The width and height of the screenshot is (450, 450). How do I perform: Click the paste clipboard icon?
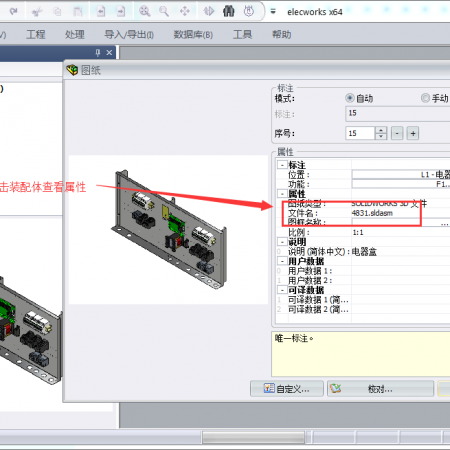tap(78, 12)
